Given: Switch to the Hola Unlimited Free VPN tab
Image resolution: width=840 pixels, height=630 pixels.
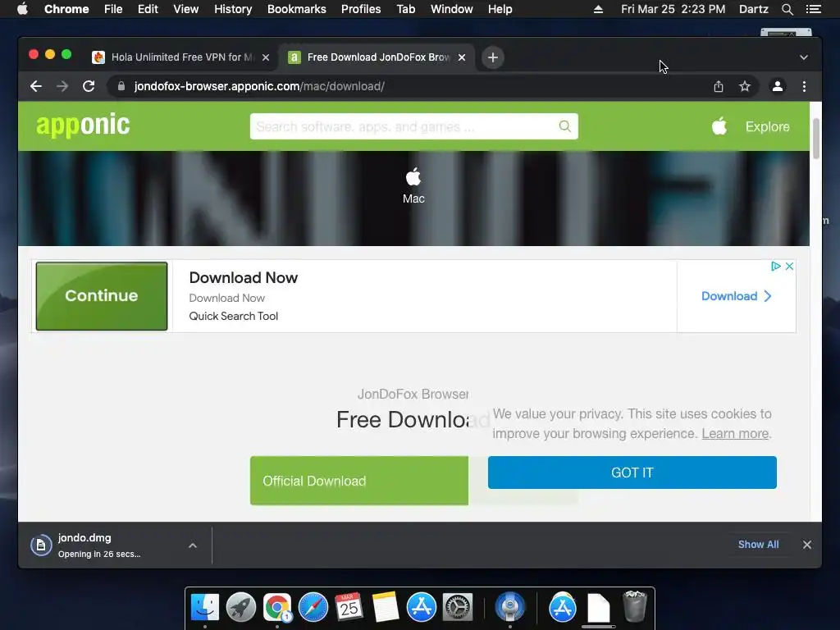Looking at the screenshot, I should pos(181,57).
